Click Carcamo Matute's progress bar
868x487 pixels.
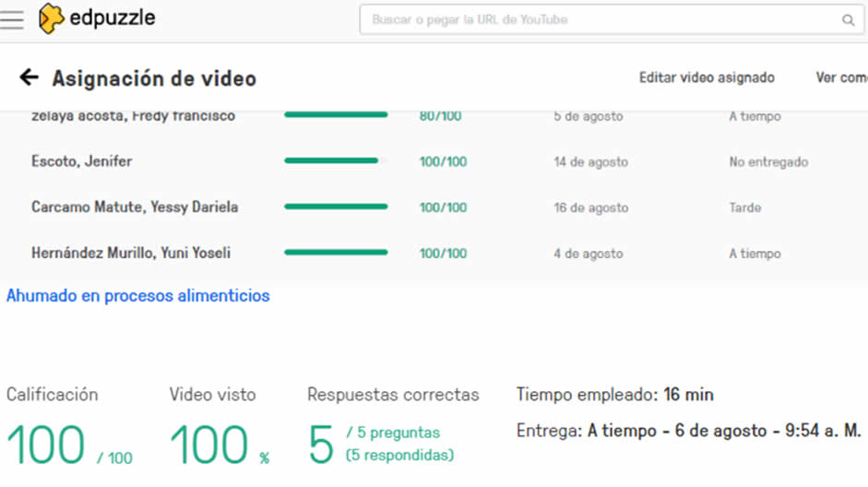tap(336, 207)
